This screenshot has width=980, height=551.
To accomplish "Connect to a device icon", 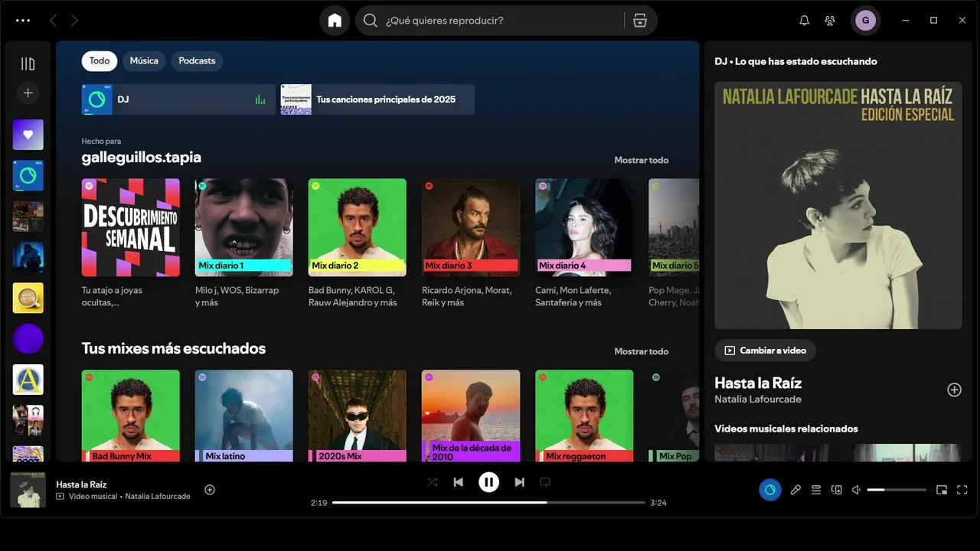I will tap(837, 490).
